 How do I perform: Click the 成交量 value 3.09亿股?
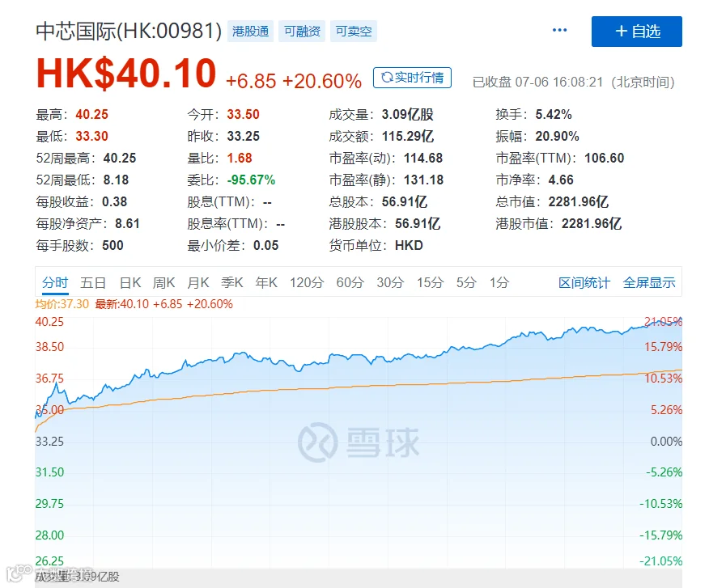(x=407, y=114)
